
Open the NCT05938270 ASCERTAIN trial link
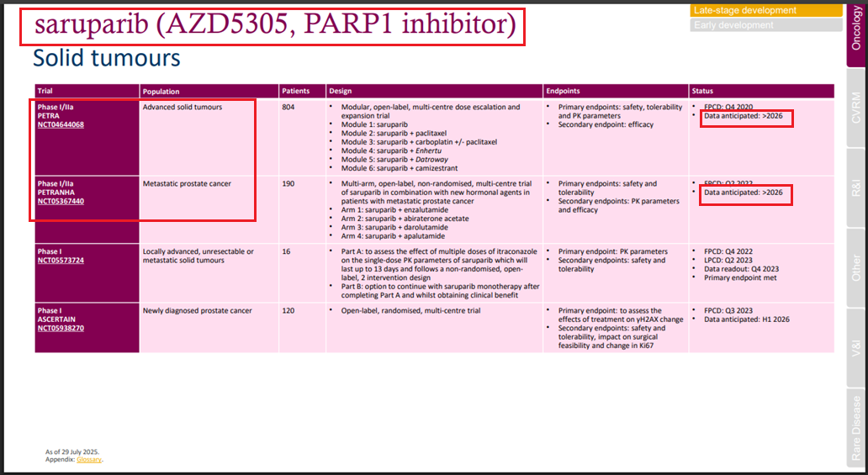tap(61, 328)
